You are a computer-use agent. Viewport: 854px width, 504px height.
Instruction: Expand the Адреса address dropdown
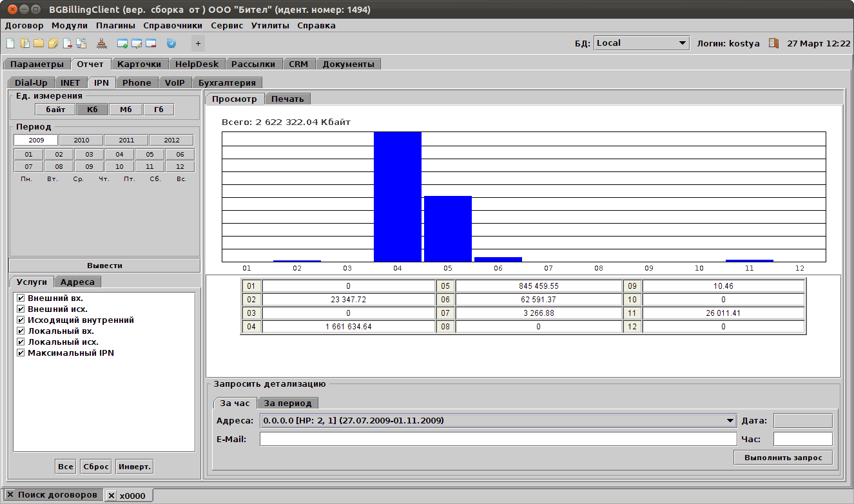point(730,421)
